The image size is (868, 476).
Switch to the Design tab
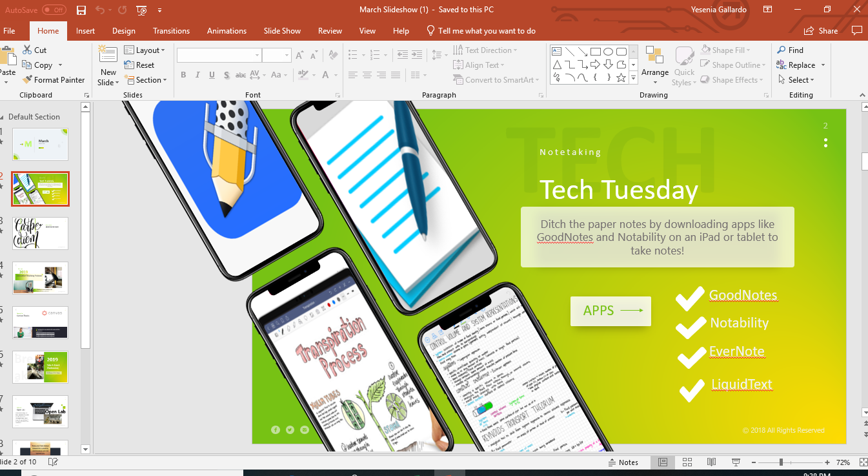coord(123,31)
